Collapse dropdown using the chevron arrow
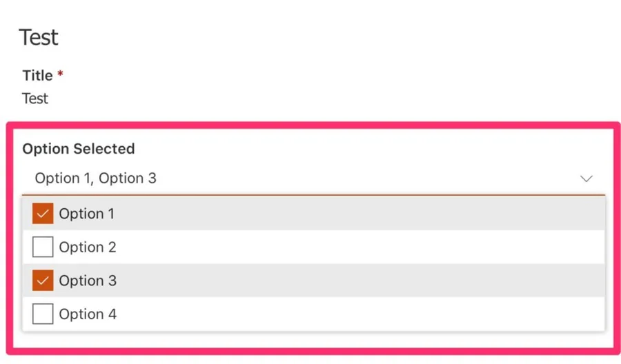621x364 pixels. pyautogui.click(x=586, y=179)
